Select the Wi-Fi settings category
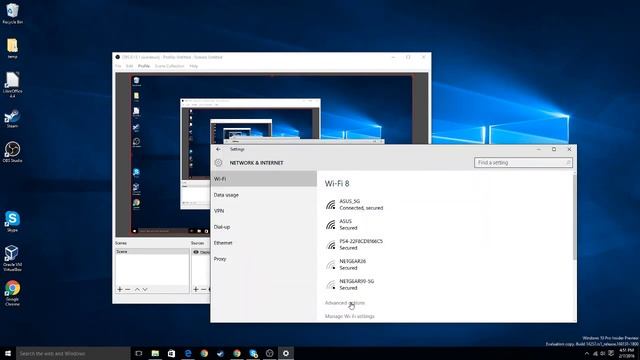The image size is (640, 360). tap(264, 179)
